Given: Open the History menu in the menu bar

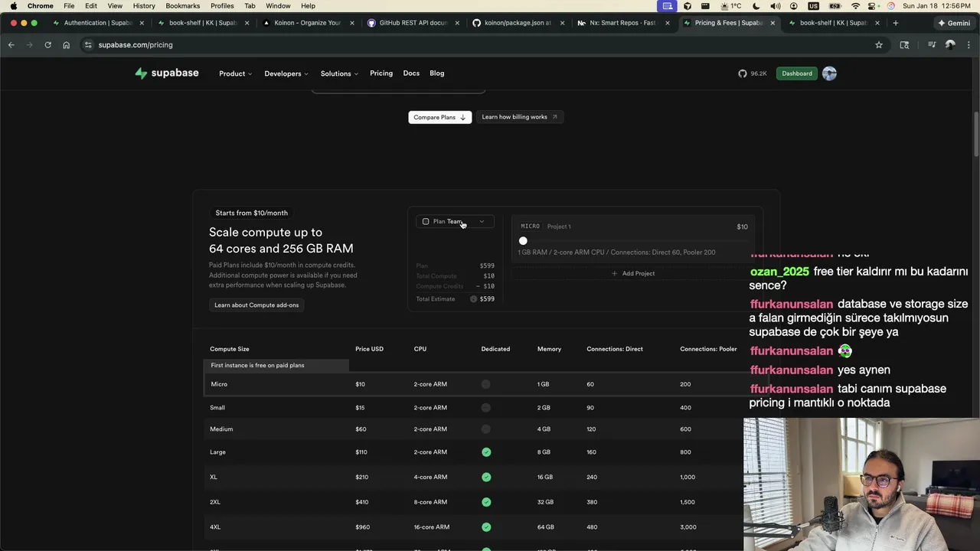Looking at the screenshot, I should point(144,5).
